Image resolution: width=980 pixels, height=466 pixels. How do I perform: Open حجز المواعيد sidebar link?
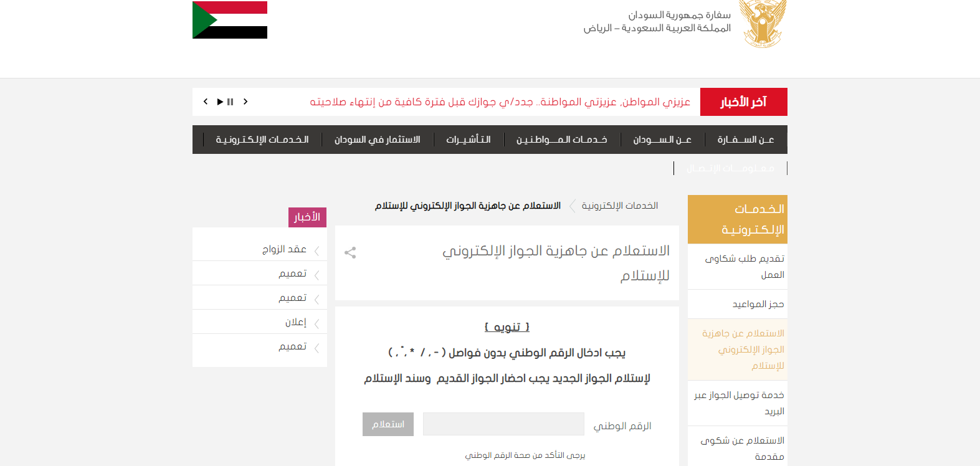[x=758, y=304]
